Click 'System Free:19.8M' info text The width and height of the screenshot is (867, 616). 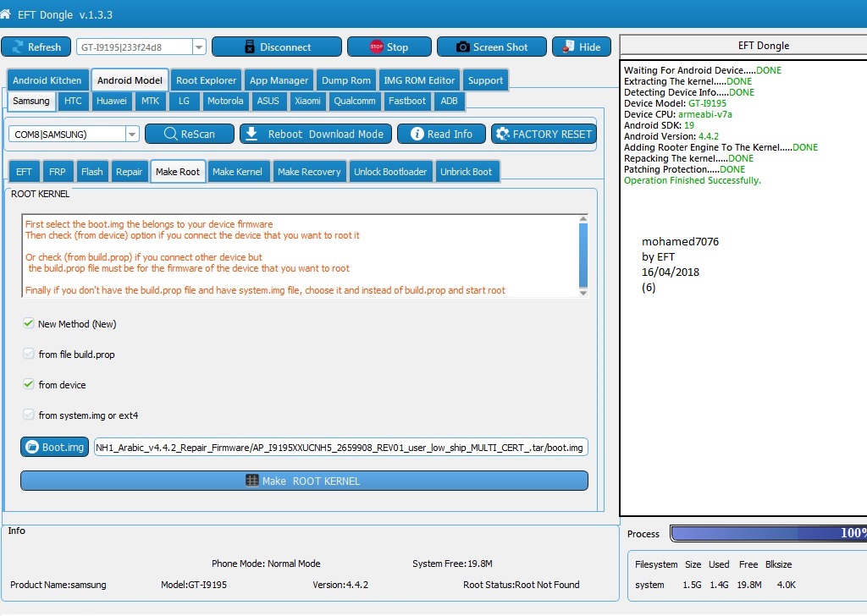coord(452,564)
